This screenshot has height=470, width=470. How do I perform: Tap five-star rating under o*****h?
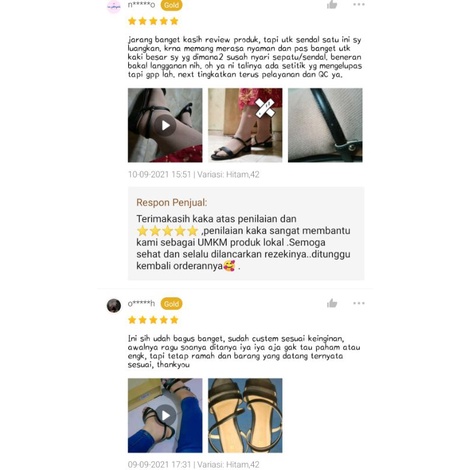(153, 320)
